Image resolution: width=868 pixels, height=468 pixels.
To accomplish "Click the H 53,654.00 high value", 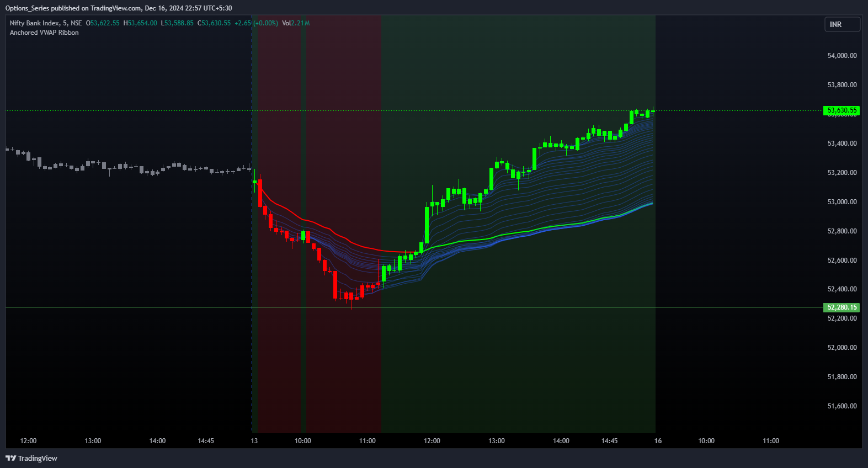I will (x=140, y=23).
